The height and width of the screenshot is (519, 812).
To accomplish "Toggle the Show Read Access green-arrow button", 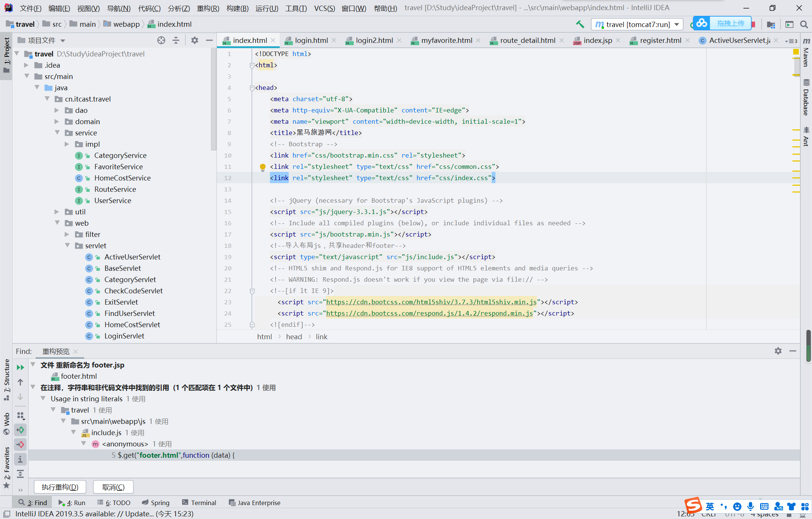I will [20, 429].
